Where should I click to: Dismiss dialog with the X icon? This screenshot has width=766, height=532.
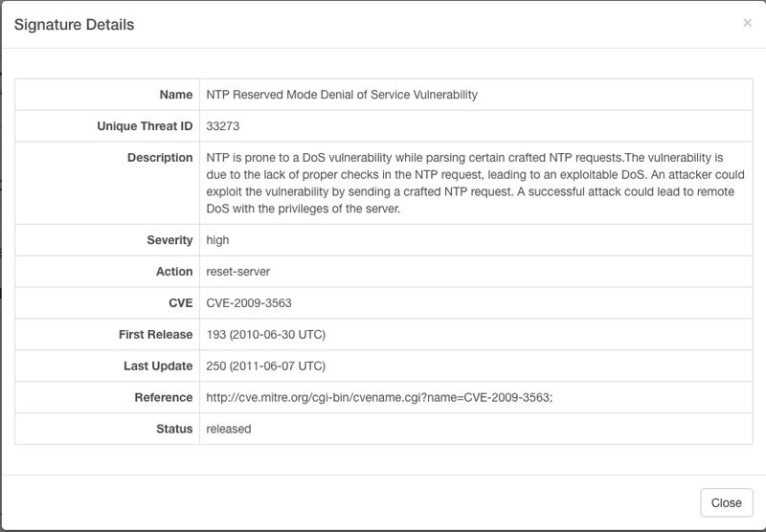pos(747,23)
